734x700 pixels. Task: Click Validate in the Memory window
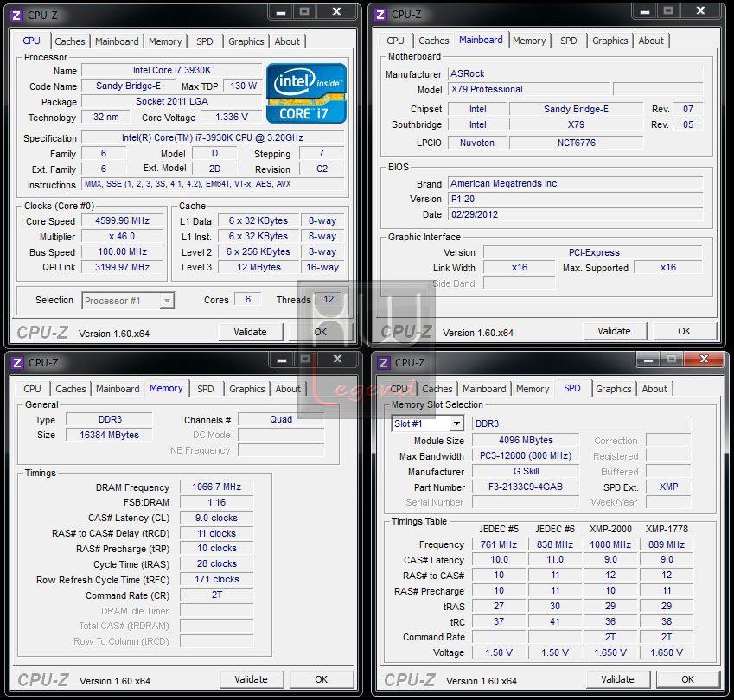251,679
